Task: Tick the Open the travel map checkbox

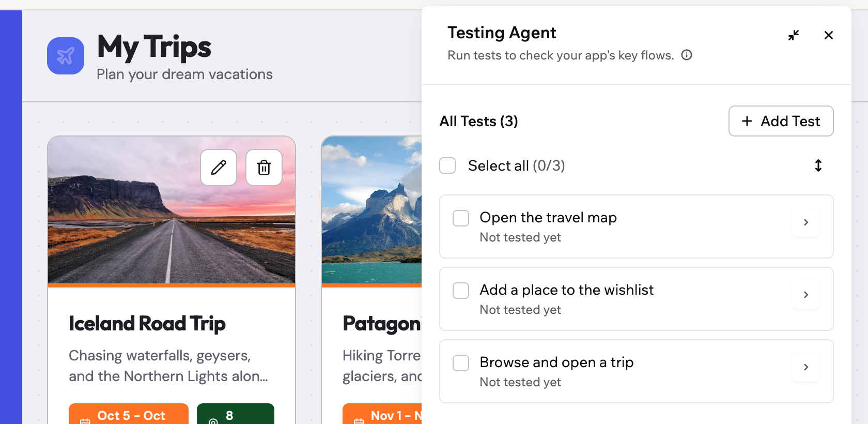Action: coord(461,218)
